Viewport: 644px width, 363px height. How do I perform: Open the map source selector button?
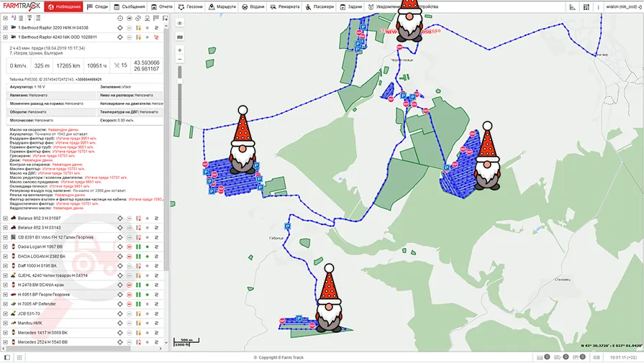[179, 37]
